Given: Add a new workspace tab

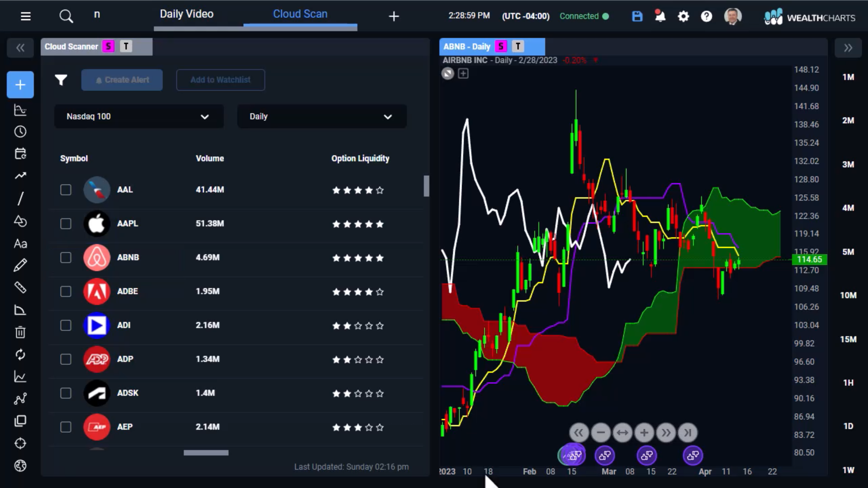Looking at the screenshot, I should click(x=394, y=17).
